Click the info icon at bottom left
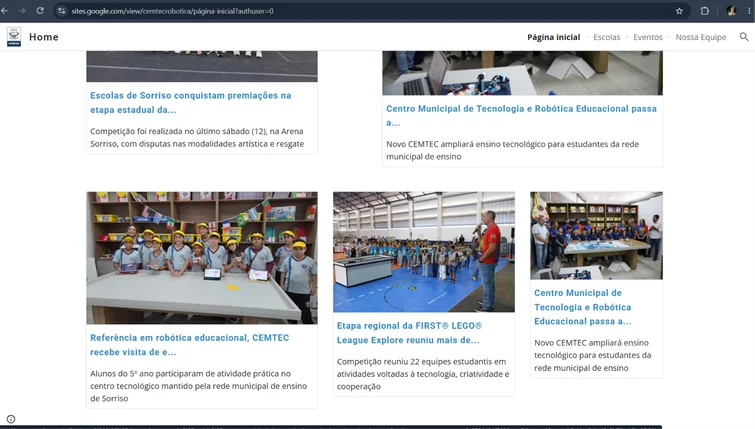 click(x=11, y=419)
